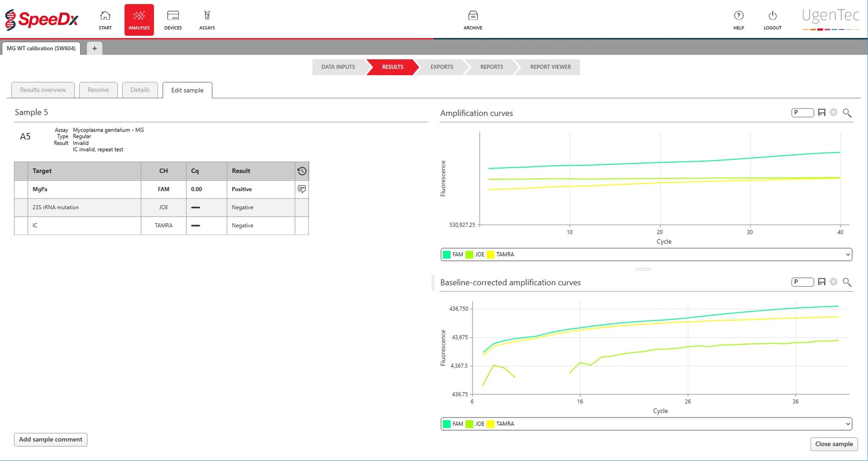
Task: Open the Devices section
Action: click(173, 19)
